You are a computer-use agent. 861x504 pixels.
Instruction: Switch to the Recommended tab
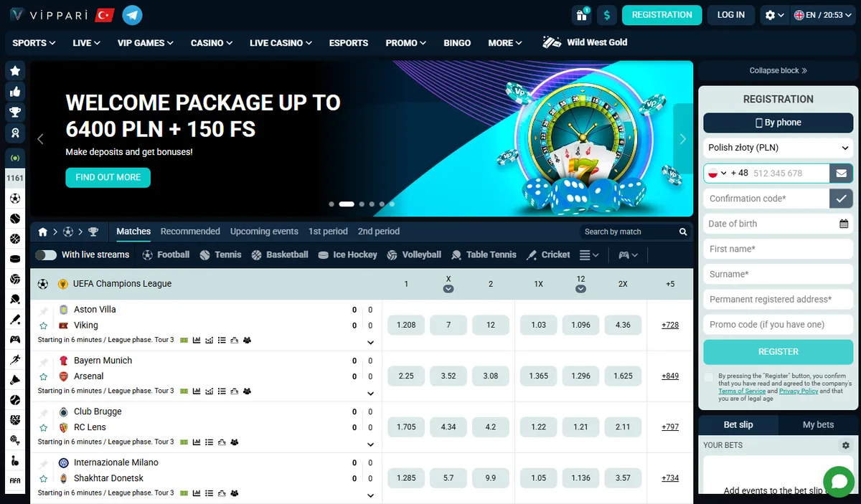[190, 232]
